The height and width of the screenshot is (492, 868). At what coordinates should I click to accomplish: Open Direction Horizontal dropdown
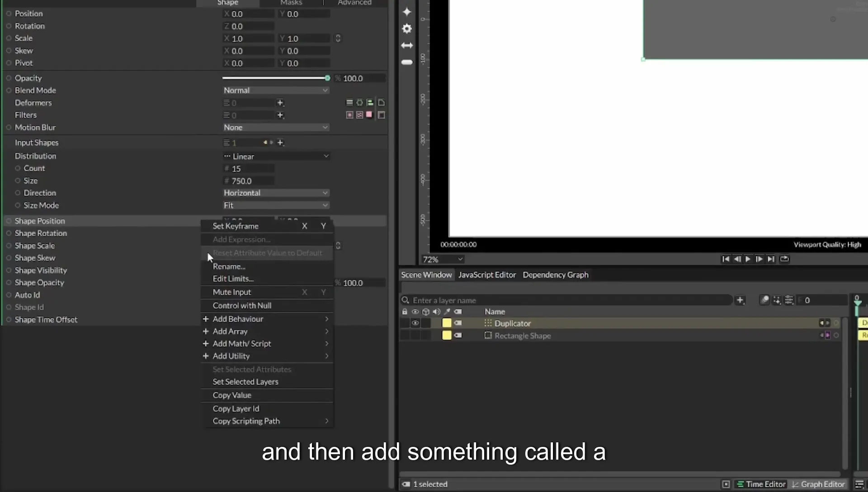pos(276,193)
